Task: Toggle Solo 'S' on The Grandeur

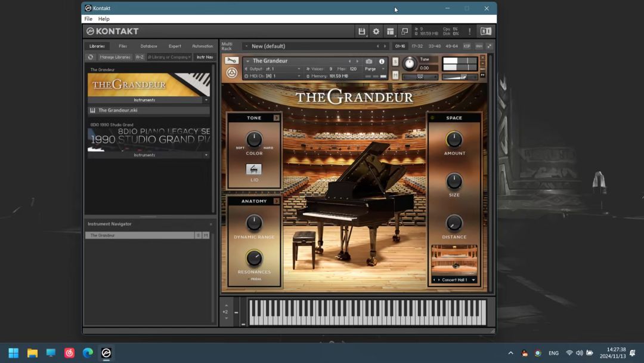Action: point(395,61)
